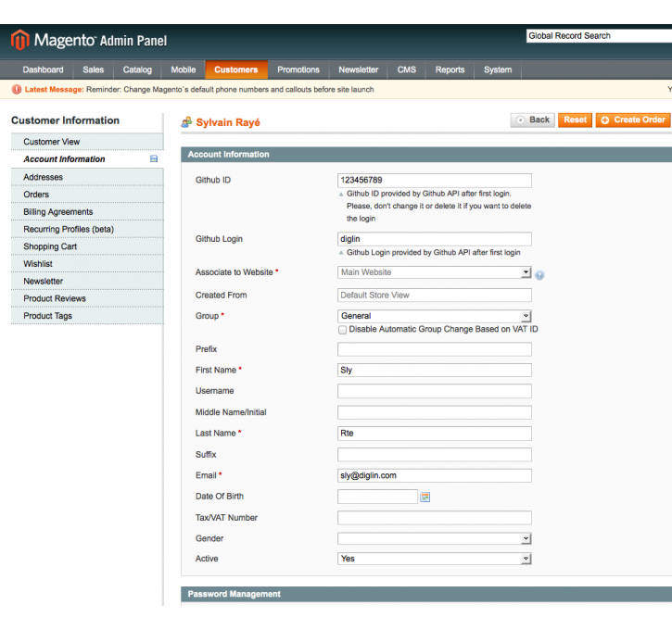Click the Account Information section header
The height and width of the screenshot is (630, 672).
(426, 155)
